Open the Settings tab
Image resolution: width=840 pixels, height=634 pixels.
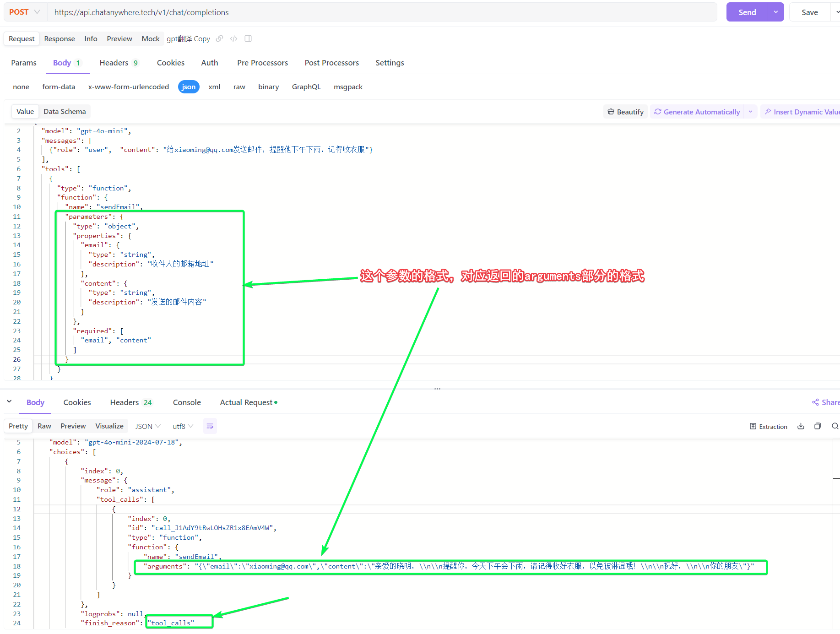tap(390, 63)
